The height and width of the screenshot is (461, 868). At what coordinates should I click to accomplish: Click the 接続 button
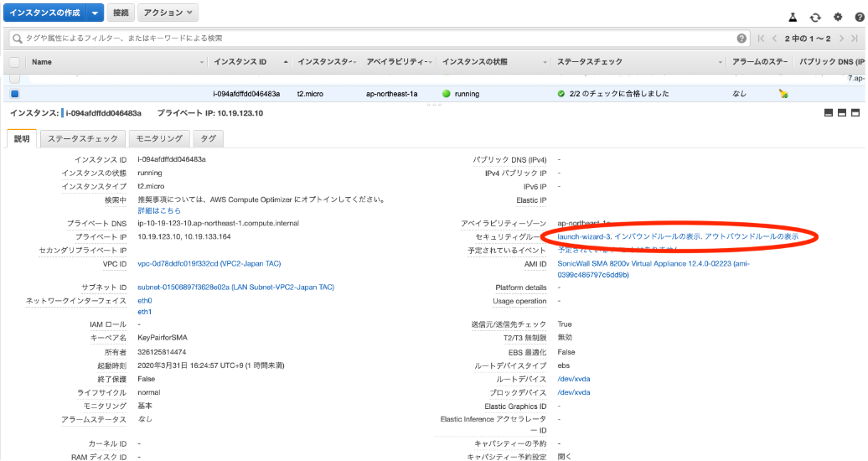click(x=121, y=13)
